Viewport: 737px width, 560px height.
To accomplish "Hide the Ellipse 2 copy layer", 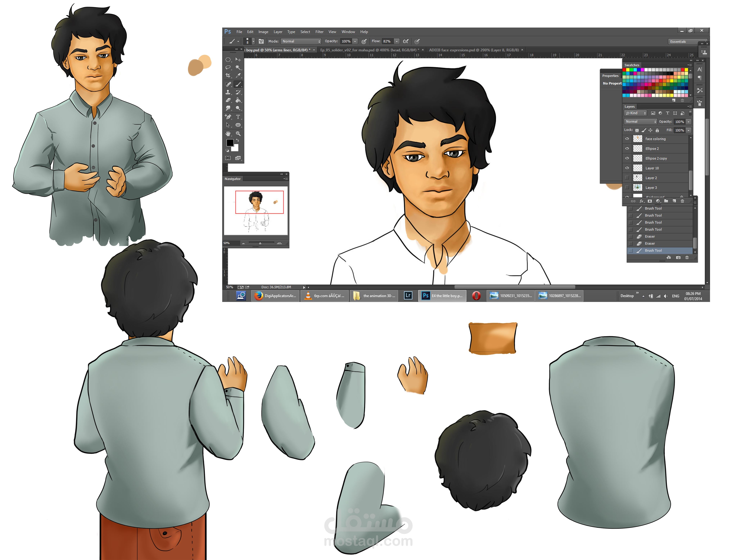I will pos(627,158).
